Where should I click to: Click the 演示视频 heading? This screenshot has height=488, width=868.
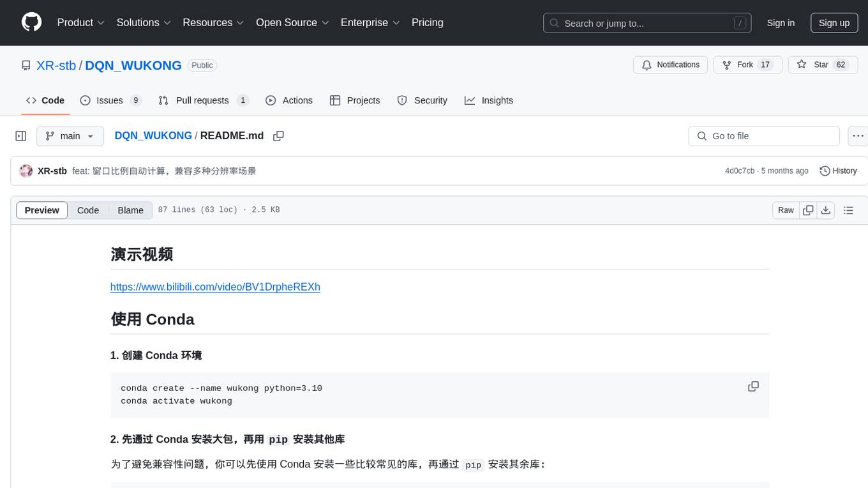142,254
